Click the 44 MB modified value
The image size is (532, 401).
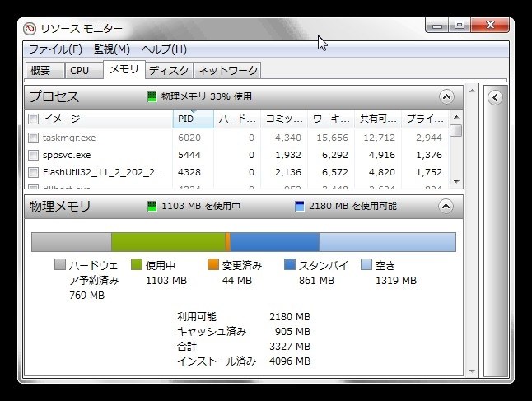[237, 281]
